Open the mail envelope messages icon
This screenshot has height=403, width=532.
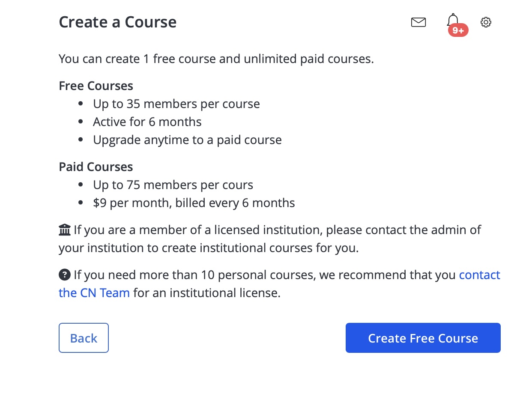point(418,22)
